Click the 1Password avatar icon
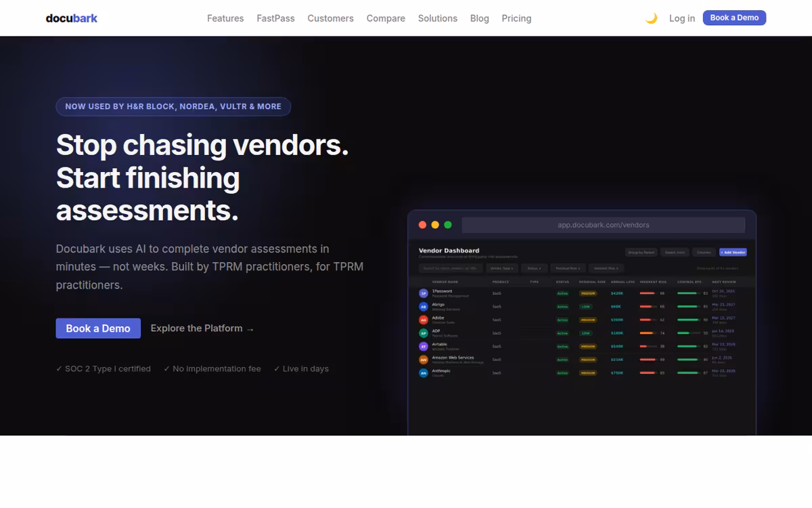 pyautogui.click(x=424, y=293)
